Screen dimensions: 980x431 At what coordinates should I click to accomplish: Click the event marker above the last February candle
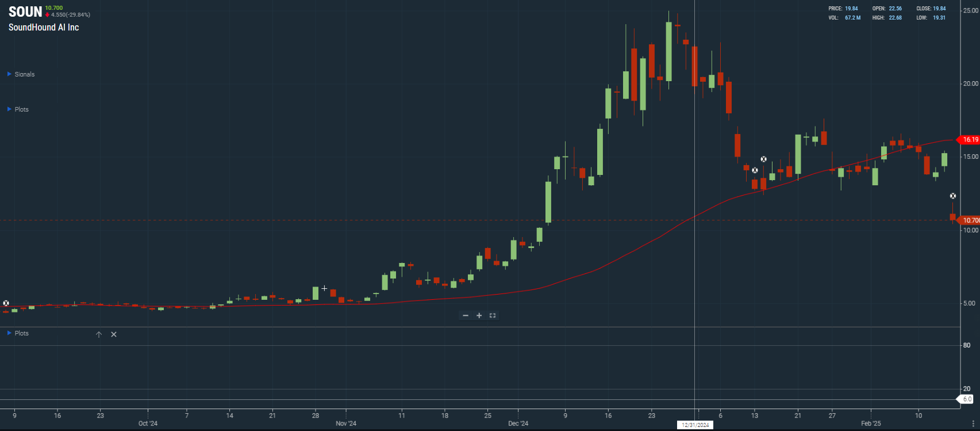point(953,196)
